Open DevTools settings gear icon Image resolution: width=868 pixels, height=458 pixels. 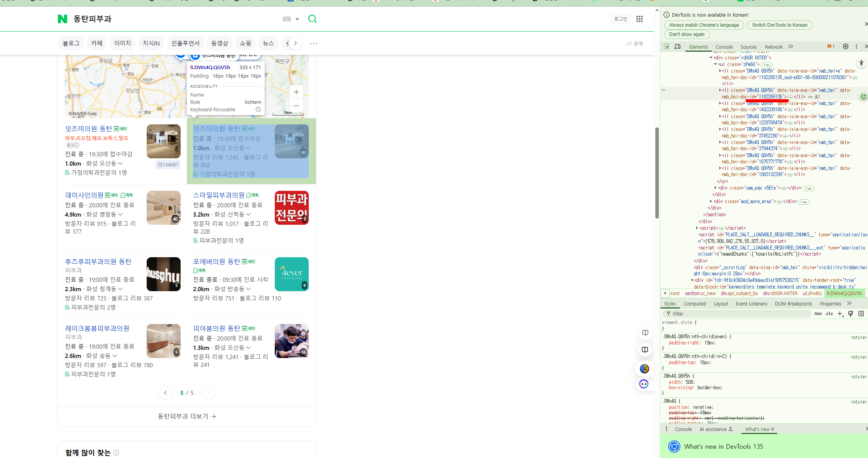coord(846,46)
